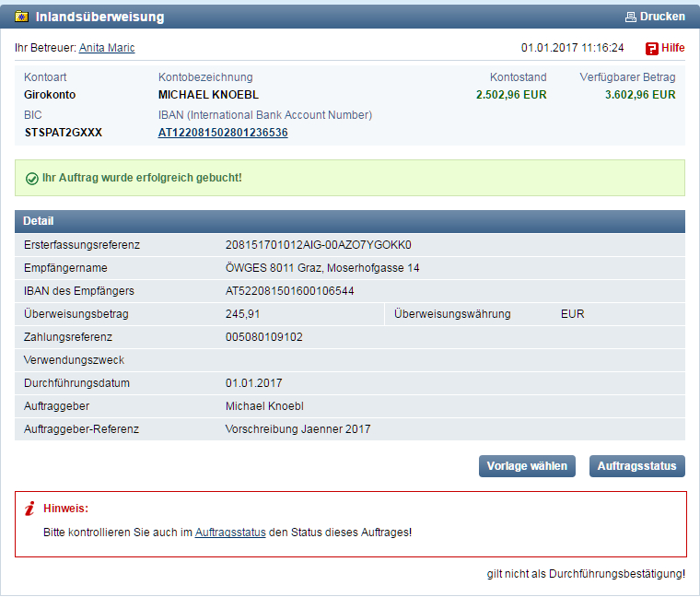Click the Empfängername row label

[x=65, y=268]
